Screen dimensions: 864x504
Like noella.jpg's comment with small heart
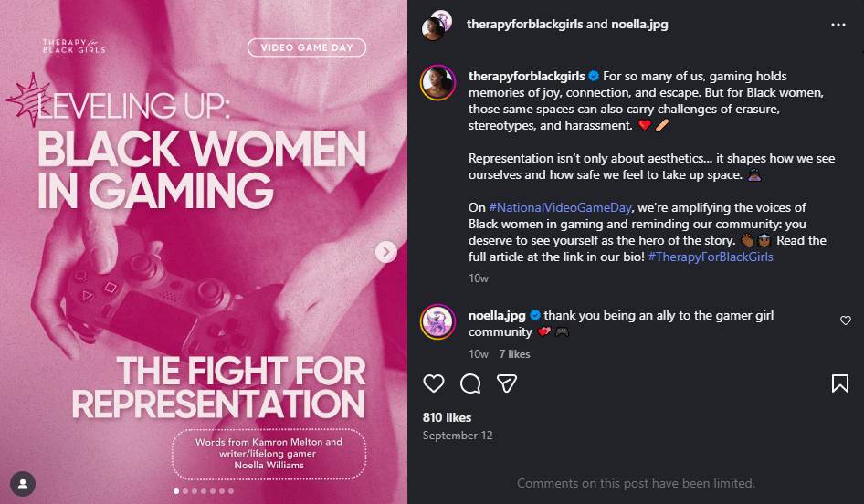tap(845, 320)
